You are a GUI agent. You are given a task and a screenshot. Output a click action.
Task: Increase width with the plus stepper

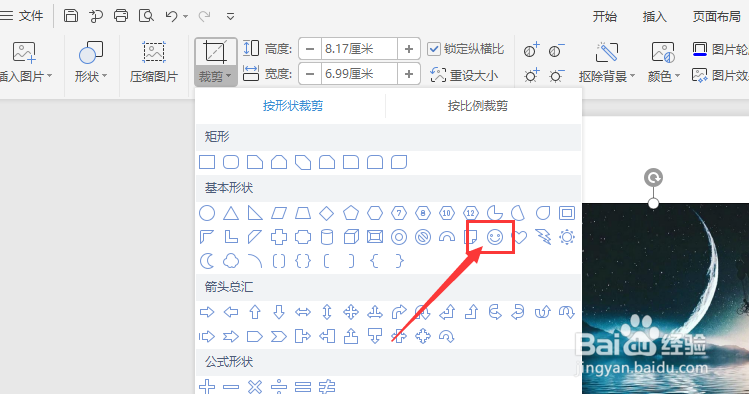408,74
